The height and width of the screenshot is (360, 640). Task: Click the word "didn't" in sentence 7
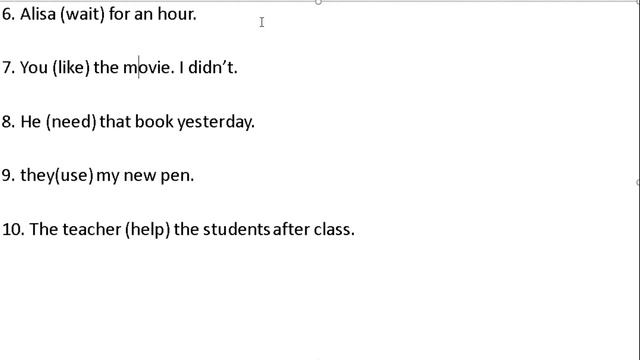[210, 68]
